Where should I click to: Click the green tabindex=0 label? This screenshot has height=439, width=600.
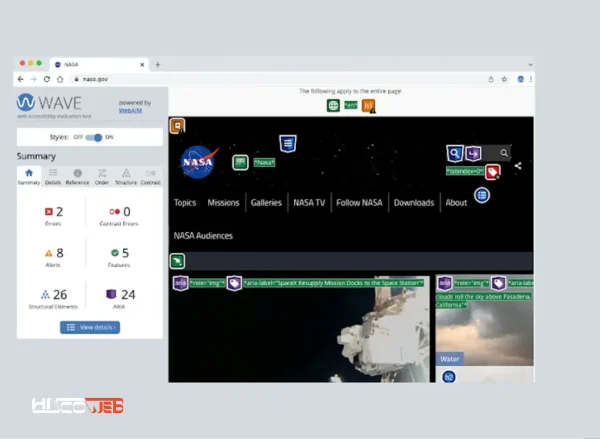[465, 171]
